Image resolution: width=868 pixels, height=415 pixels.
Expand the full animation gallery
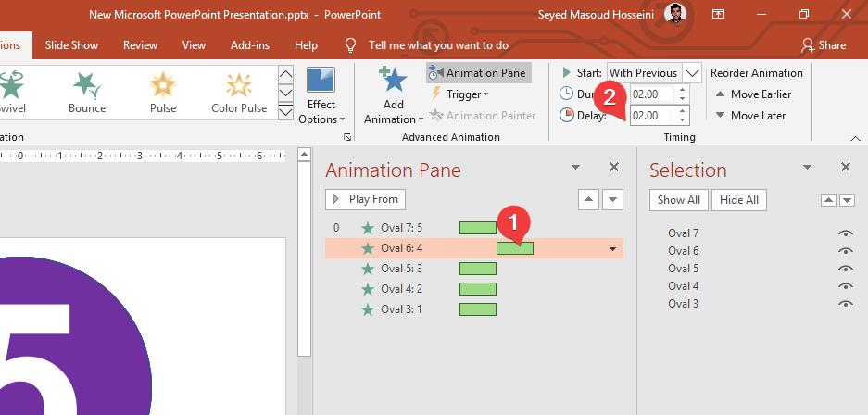[x=285, y=113]
